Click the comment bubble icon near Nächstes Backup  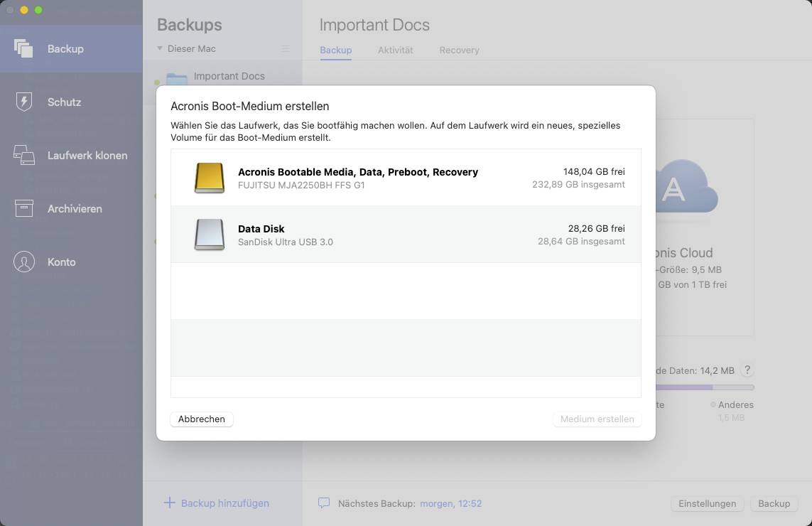(324, 503)
